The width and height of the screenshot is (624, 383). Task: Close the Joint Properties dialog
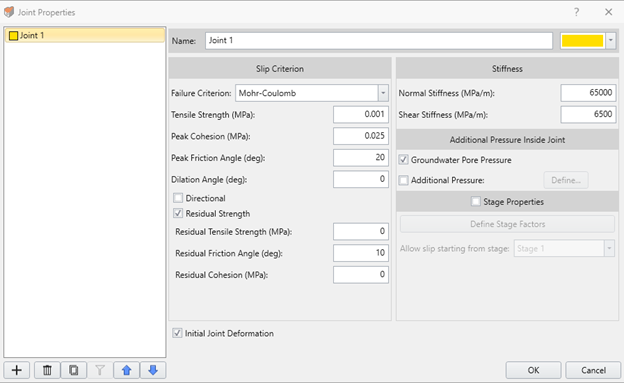click(x=608, y=12)
